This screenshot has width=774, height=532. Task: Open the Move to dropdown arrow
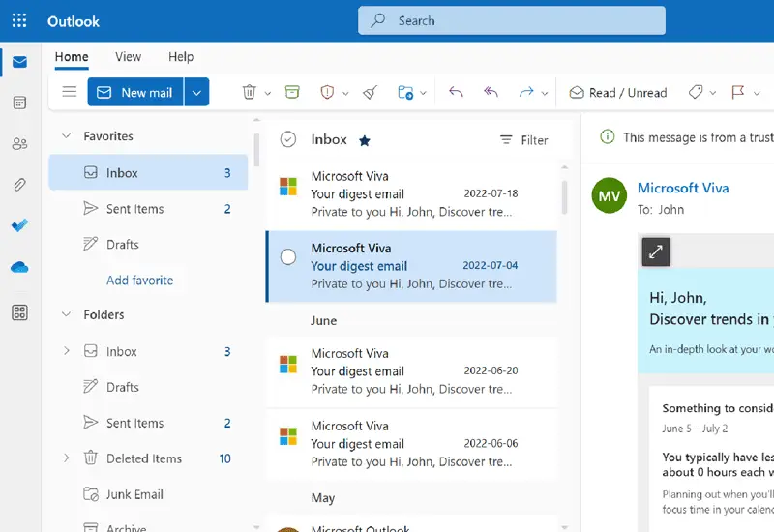tap(423, 93)
